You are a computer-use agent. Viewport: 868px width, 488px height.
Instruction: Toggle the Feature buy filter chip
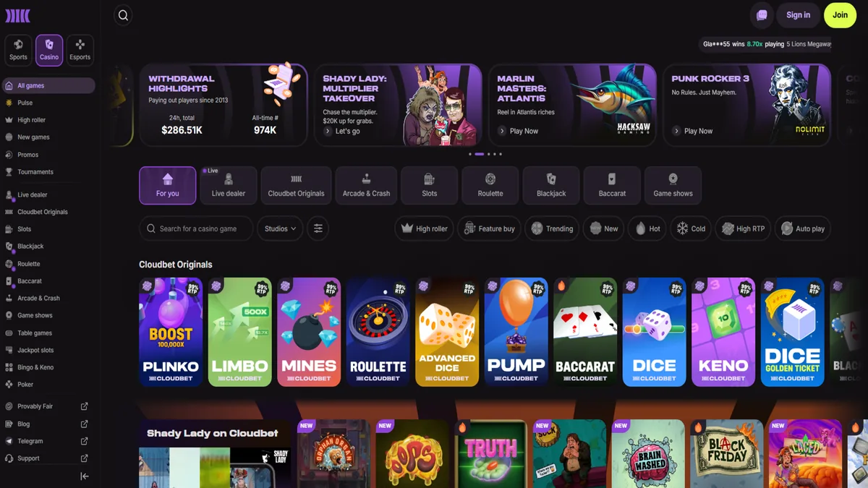(489, 228)
